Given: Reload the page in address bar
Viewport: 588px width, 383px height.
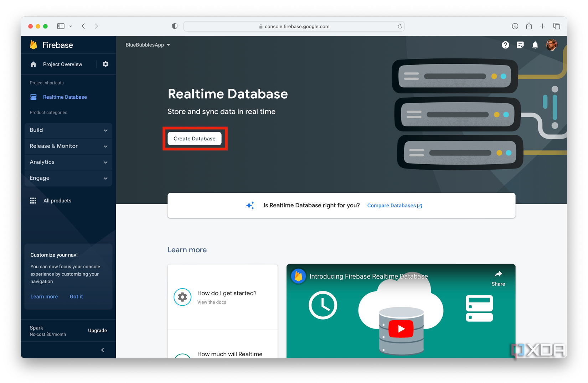Looking at the screenshot, I should tap(400, 26).
